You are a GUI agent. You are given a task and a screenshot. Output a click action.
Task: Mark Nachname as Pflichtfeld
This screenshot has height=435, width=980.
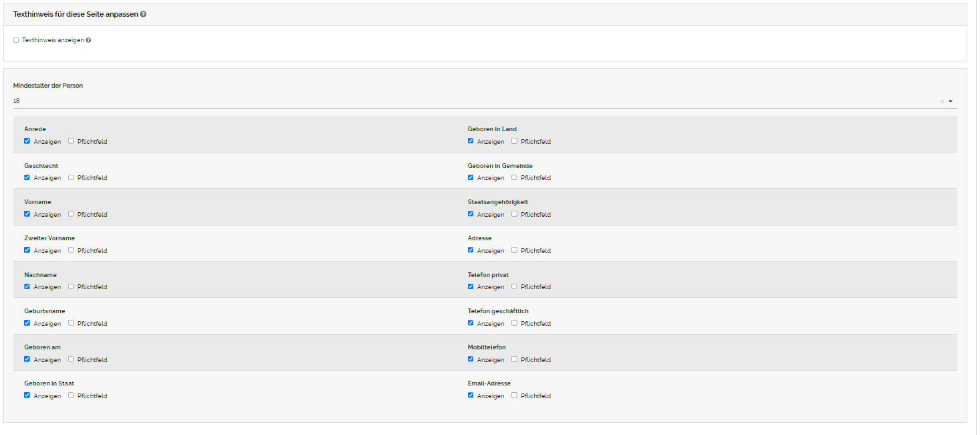[71, 286]
